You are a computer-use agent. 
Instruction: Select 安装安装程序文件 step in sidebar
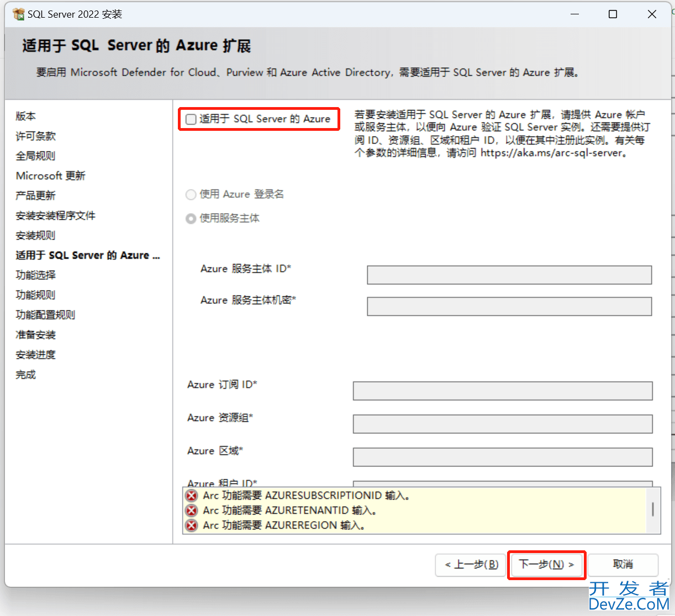click(x=56, y=215)
